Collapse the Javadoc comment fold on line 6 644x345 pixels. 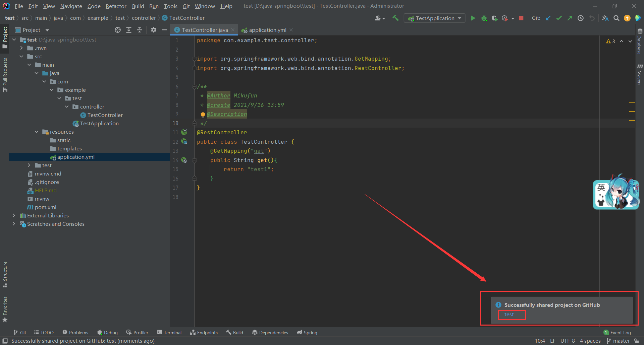(194, 87)
